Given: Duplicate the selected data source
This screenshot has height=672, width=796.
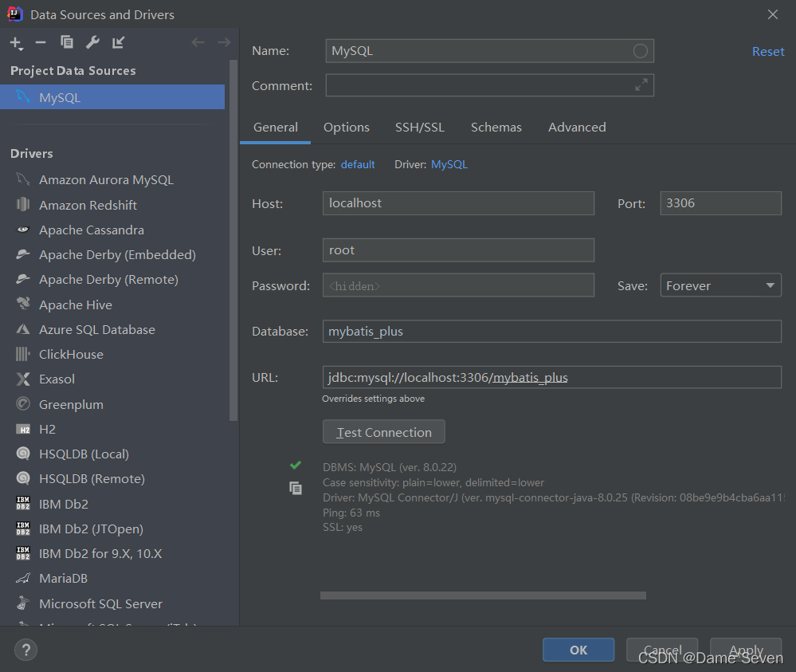Looking at the screenshot, I should click(x=66, y=42).
